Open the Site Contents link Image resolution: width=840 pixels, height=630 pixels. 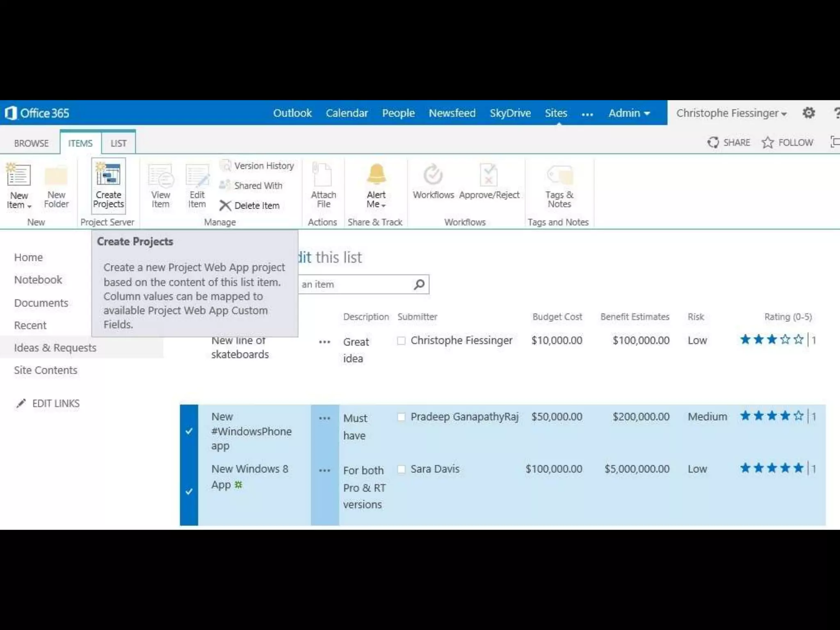(46, 370)
